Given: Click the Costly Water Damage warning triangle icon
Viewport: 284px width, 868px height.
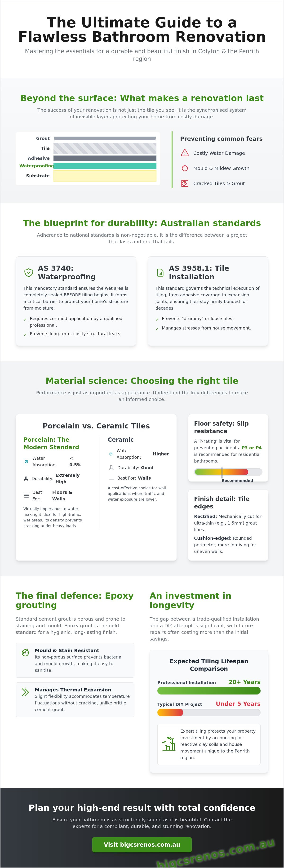Looking at the screenshot, I should click(185, 153).
